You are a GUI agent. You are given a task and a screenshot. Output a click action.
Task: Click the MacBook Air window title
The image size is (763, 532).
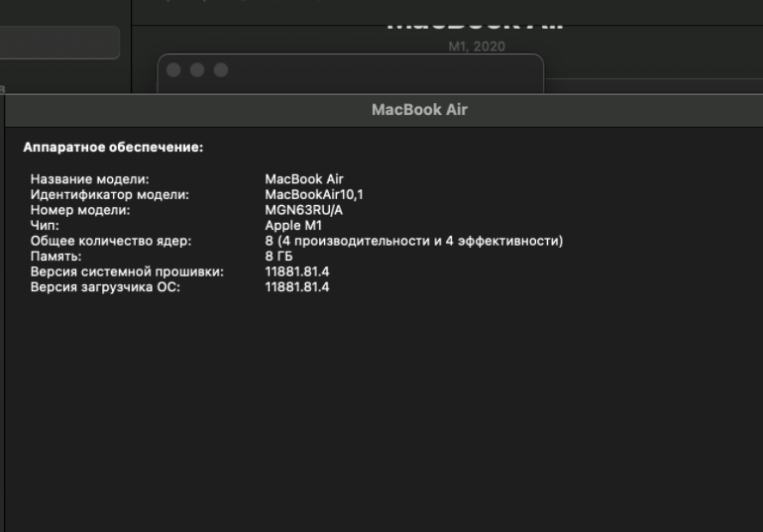[419, 109]
